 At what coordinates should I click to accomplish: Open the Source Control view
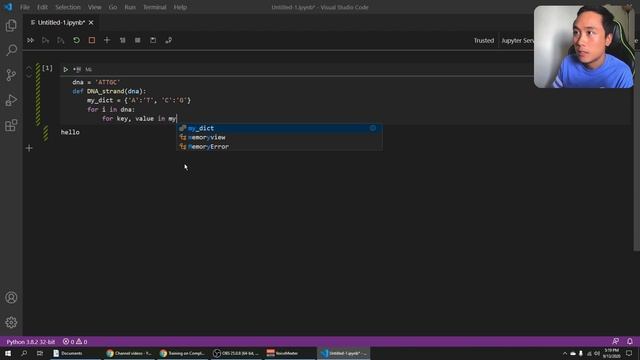click(11, 75)
